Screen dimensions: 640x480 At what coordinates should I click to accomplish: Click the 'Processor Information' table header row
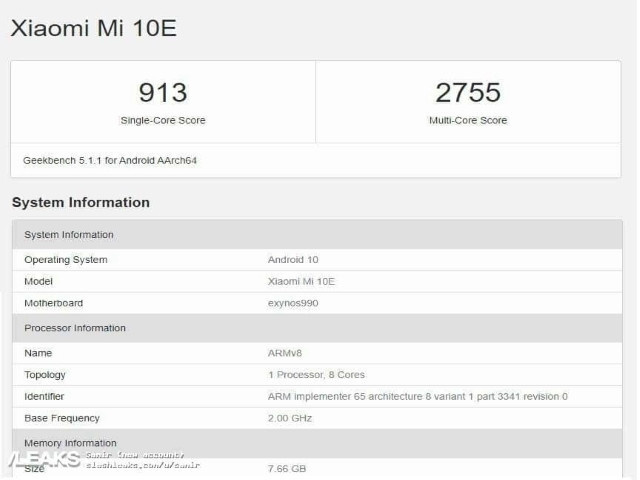coord(317,328)
